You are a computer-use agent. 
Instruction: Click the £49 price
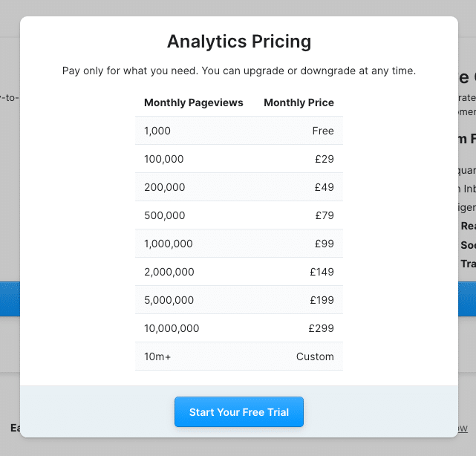point(325,187)
